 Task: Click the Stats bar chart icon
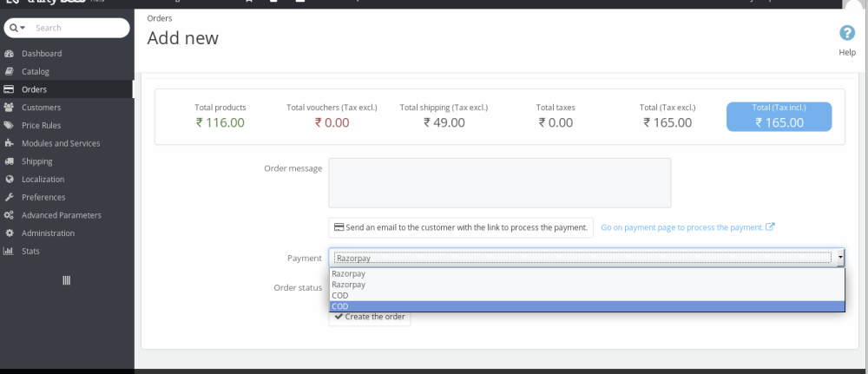[9, 251]
